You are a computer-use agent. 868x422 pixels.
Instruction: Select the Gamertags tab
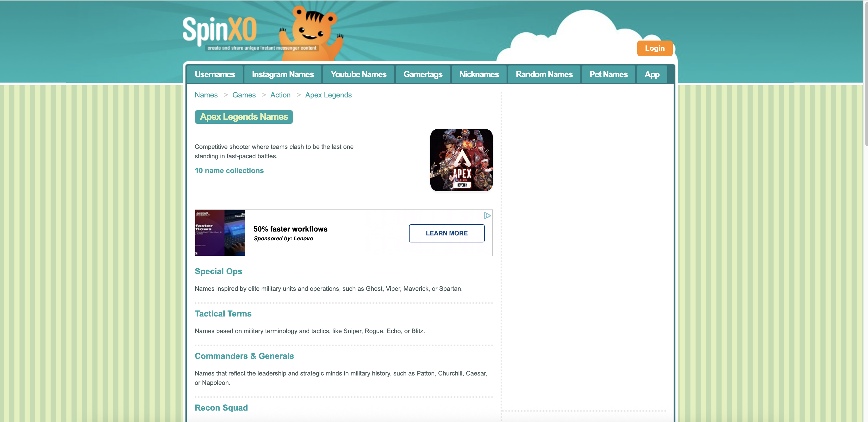pos(423,74)
